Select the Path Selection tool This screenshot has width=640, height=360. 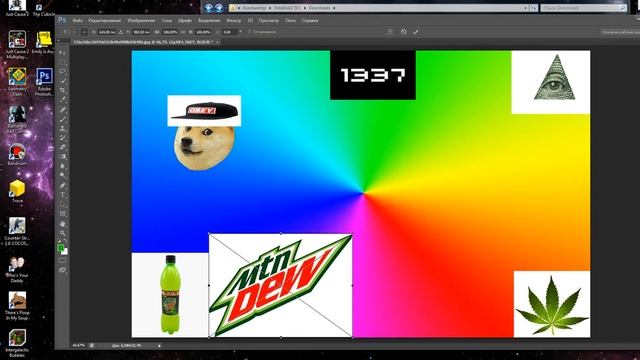tap(62, 204)
